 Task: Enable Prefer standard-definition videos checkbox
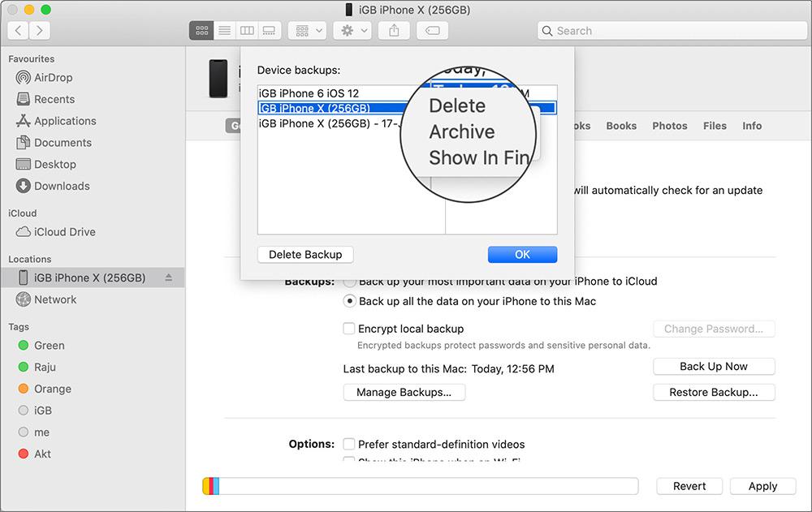coord(349,444)
